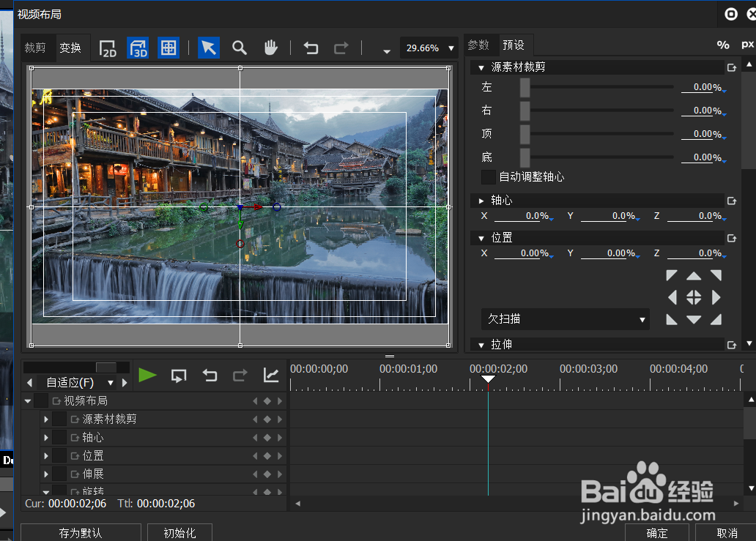
Task: Click the 底 crop value field
Action: [x=703, y=157]
